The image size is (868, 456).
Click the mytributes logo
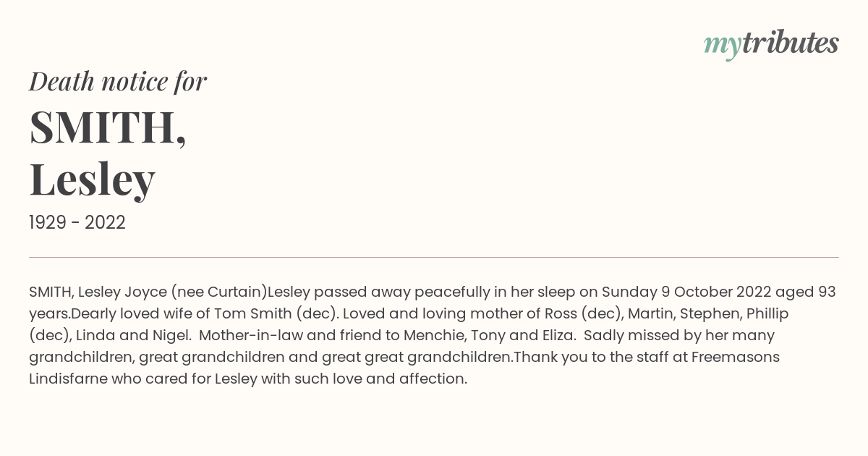coord(771,44)
